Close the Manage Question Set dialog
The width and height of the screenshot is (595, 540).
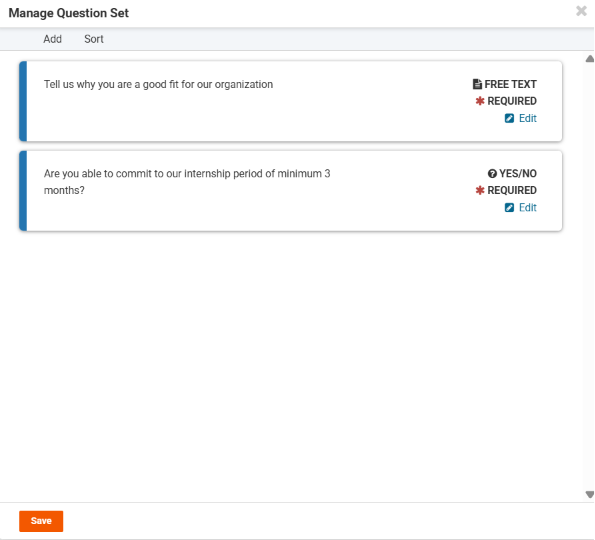pos(581,11)
